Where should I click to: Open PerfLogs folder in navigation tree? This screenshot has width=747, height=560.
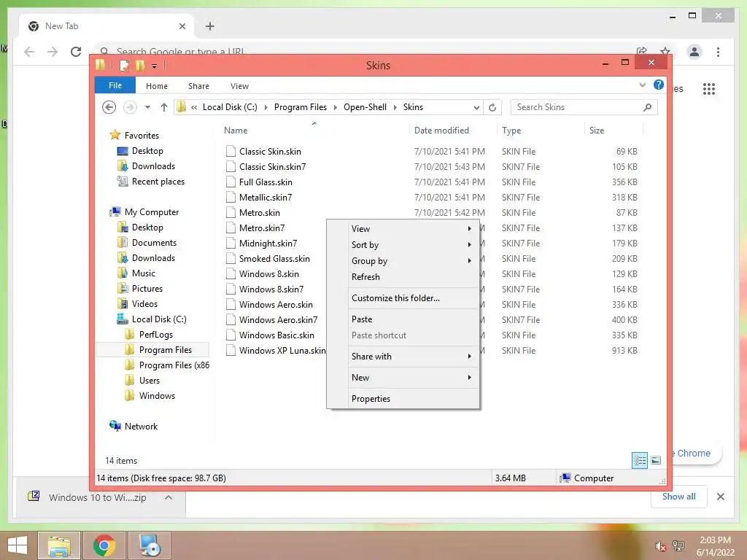click(156, 334)
